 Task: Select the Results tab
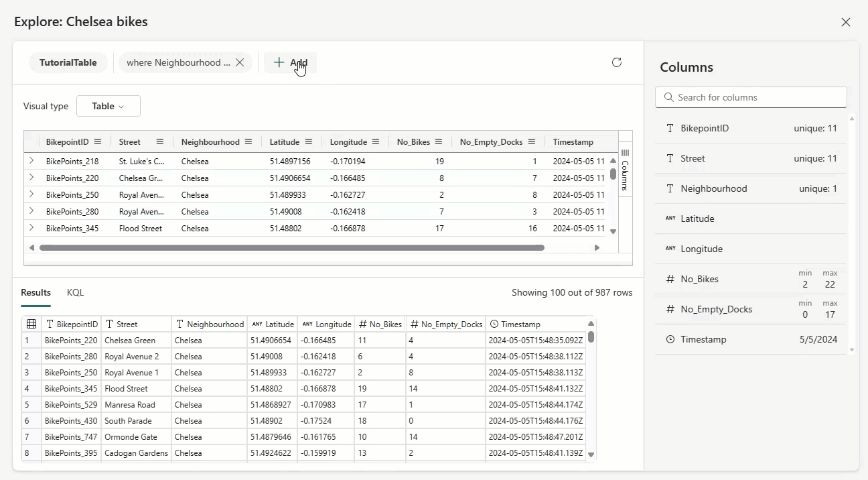click(35, 292)
